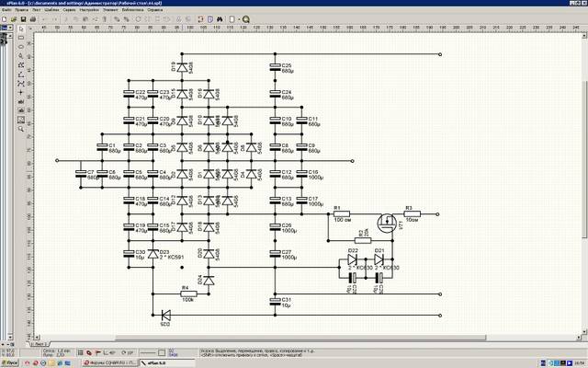Click capacitor C27 1000µ in the schematic
Image resolution: width=588 pixels, height=368 pixels.
pyautogui.click(x=275, y=254)
